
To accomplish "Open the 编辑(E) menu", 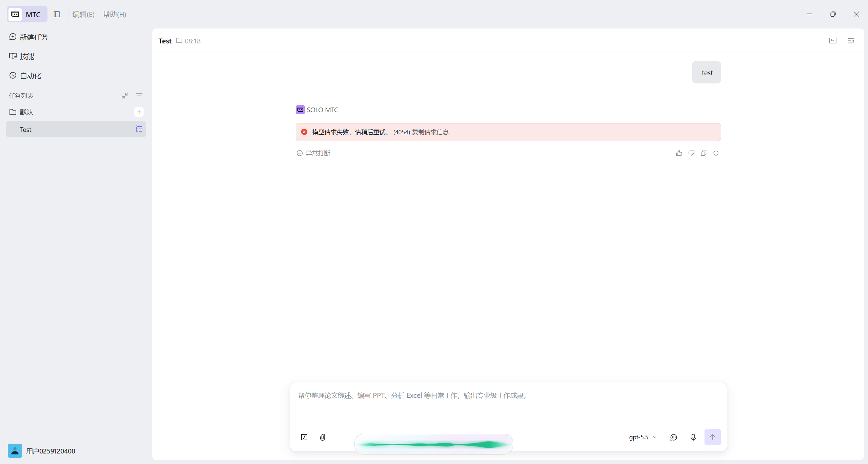I will click(83, 14).
